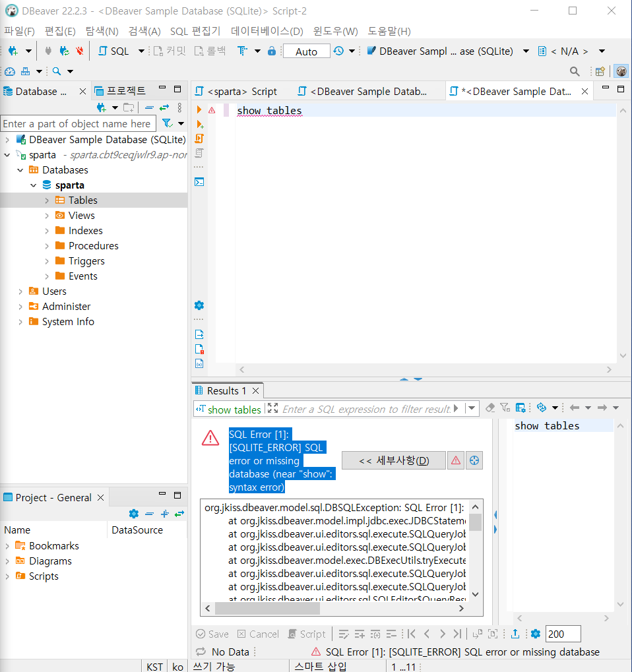Click the Disconnect red plug icon
This screenshot has height=672, width=632.
pyautogui.click(x=80, y=51)
